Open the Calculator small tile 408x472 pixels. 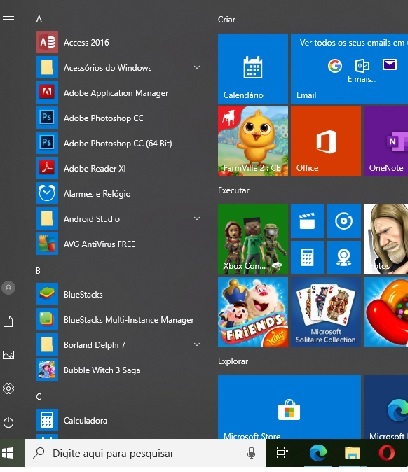pos(307,257)
